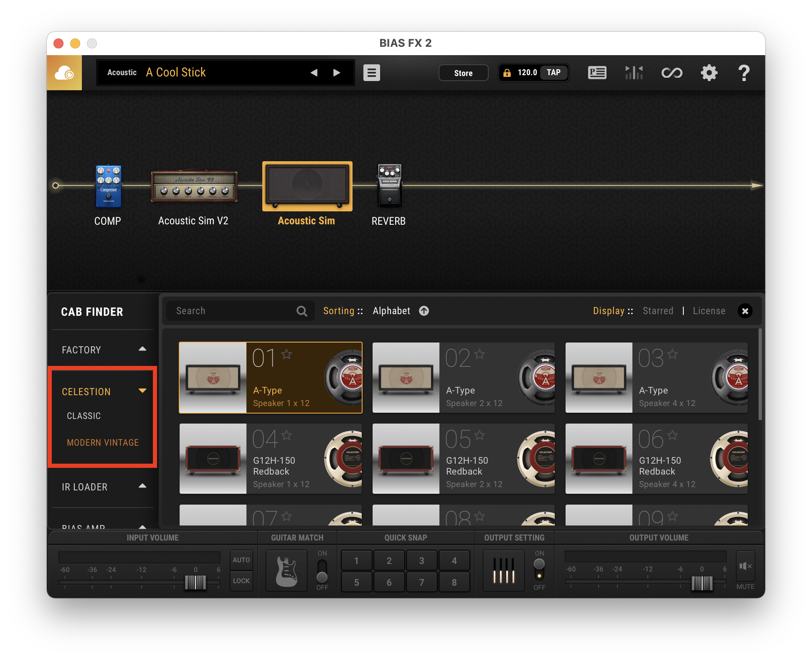Mute the output speaker icon
812x660 pixels.
[745, 566]
